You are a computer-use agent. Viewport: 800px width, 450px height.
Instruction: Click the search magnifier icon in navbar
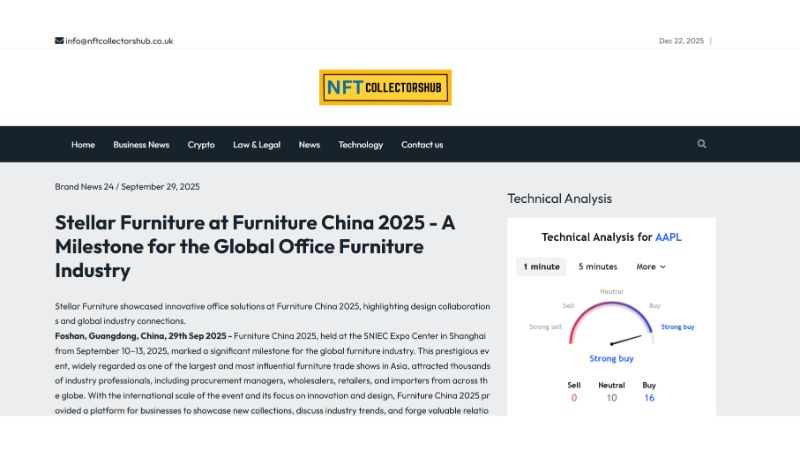click(x=701, y=144)
